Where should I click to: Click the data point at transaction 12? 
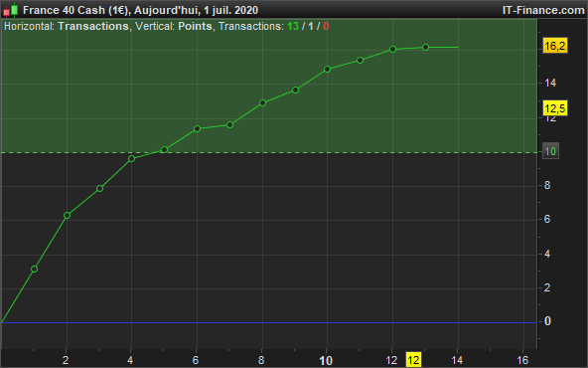(392, 49)
